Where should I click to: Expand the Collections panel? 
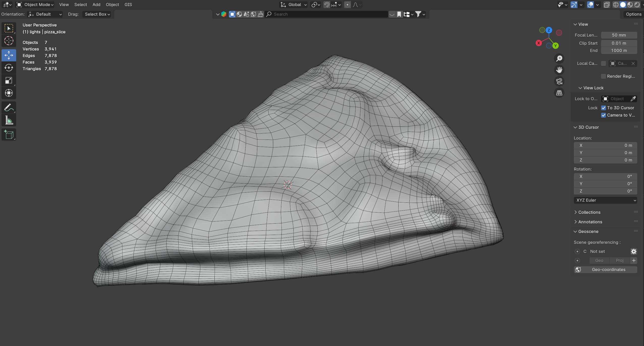tap(589, 212)
